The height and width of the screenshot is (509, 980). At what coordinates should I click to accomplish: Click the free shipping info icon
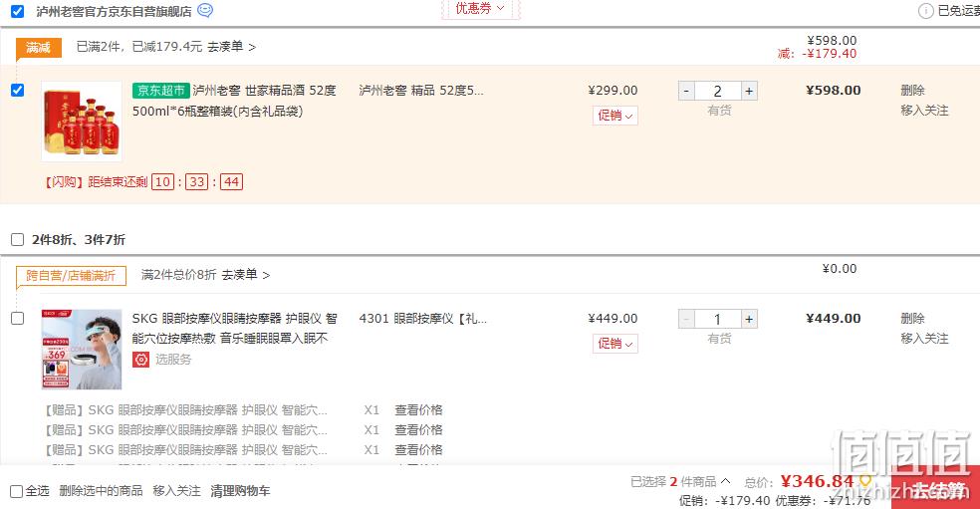click(925, 11)
